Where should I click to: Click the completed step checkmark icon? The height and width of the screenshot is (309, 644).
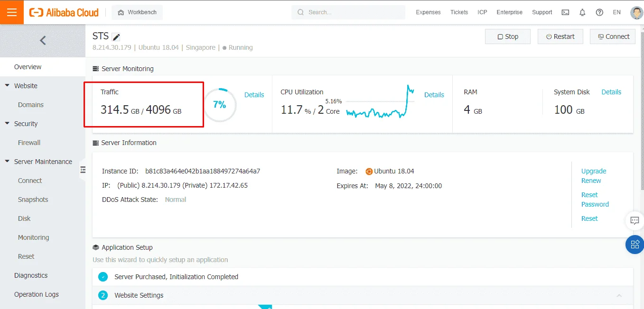coord(103,277)
